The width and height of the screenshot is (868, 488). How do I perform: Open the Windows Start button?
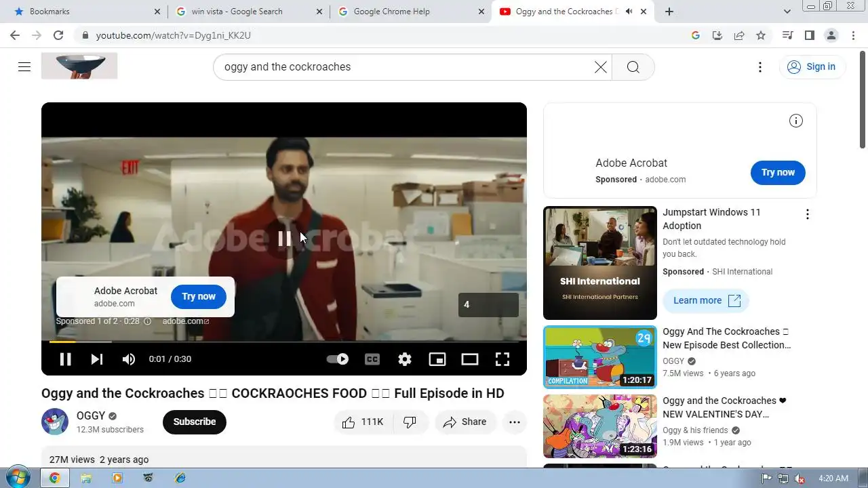point(18,477)
